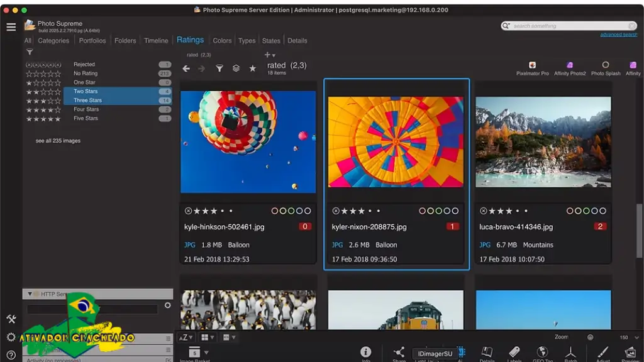Switch to the Details tab

click(x=297, y=41)
